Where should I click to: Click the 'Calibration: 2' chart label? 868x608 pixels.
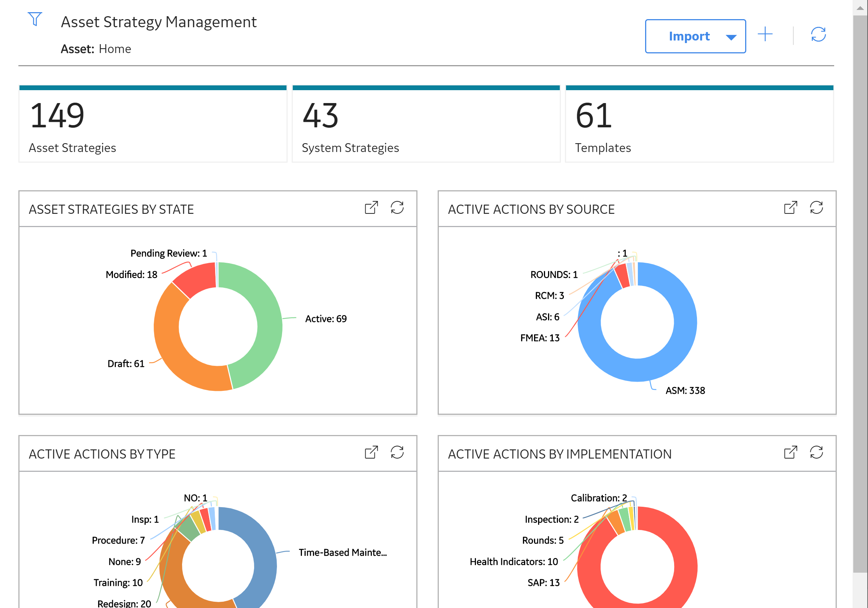pos(599,498)
